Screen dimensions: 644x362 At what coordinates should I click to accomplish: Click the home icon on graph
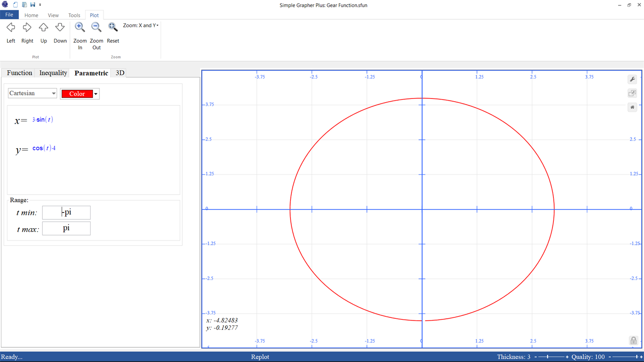coord(632,107)
